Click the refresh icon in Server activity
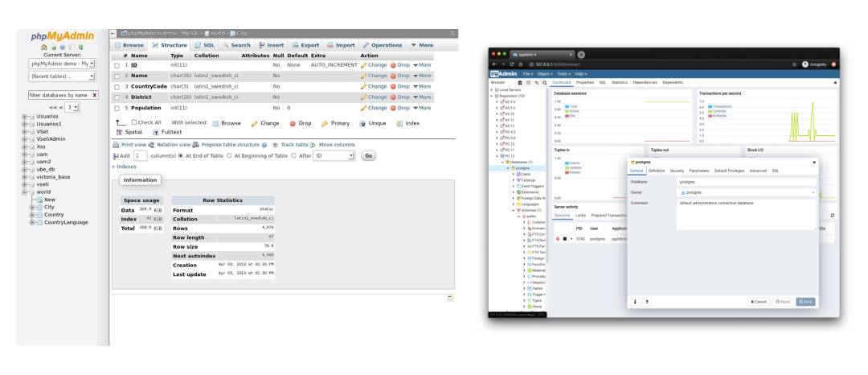 pyautogui.click(x=832, y=215)
